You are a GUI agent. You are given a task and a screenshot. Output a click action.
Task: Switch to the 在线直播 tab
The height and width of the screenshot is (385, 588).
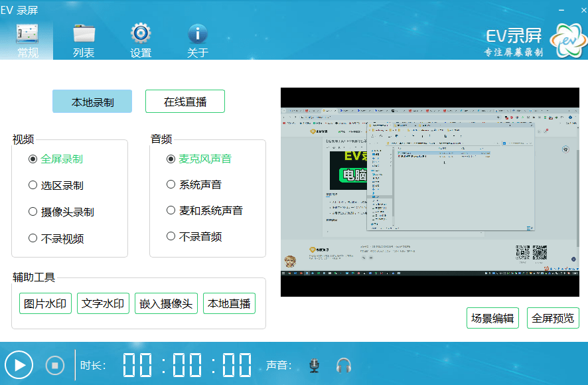point(184,101)
